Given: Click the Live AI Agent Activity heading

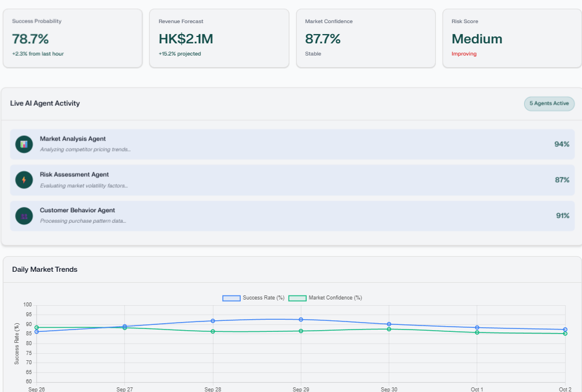Looking at the screenshot, I should click(x=45, y=103).
